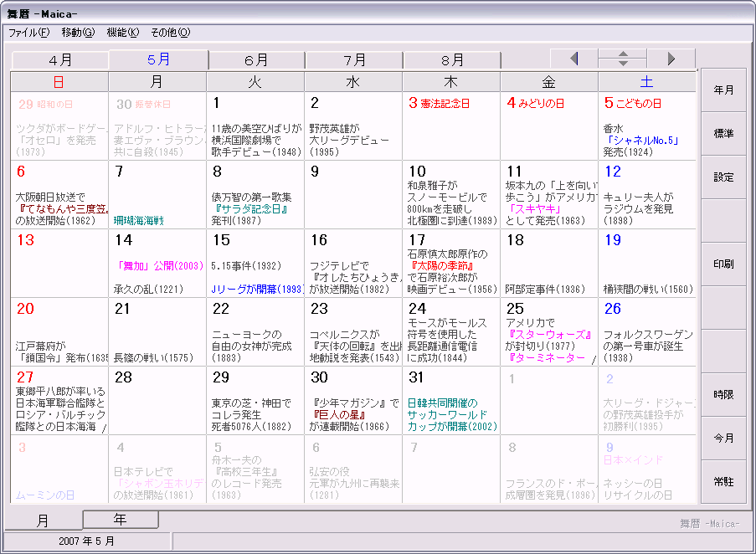Screen dimensions: 756x554
Task: Select May 3 憲法記念日 cell
Action: 450,126
